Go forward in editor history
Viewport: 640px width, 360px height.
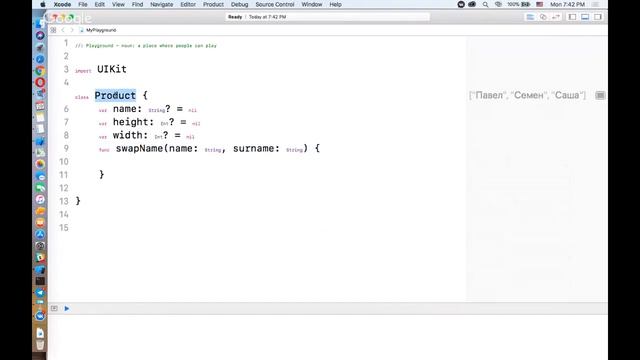(72, 30)
